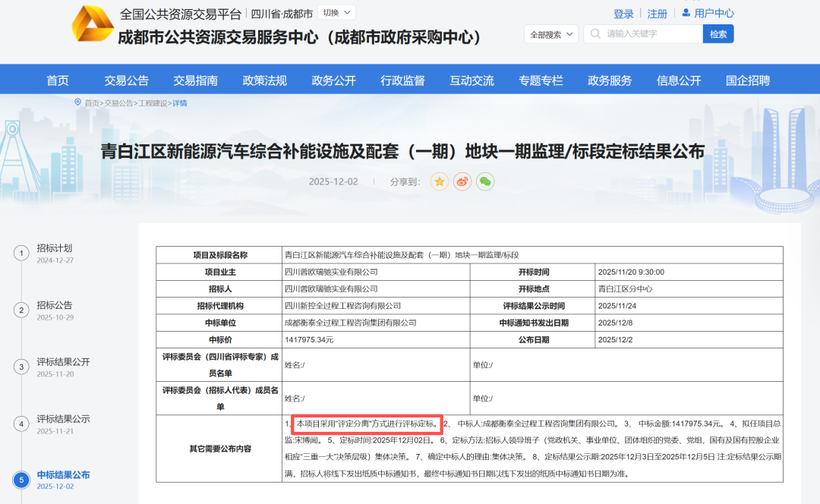The height and width of the screenshot is (504, 820).
Task: Click the location pin breadcrumb icon
Action: [x=77, y=102]
